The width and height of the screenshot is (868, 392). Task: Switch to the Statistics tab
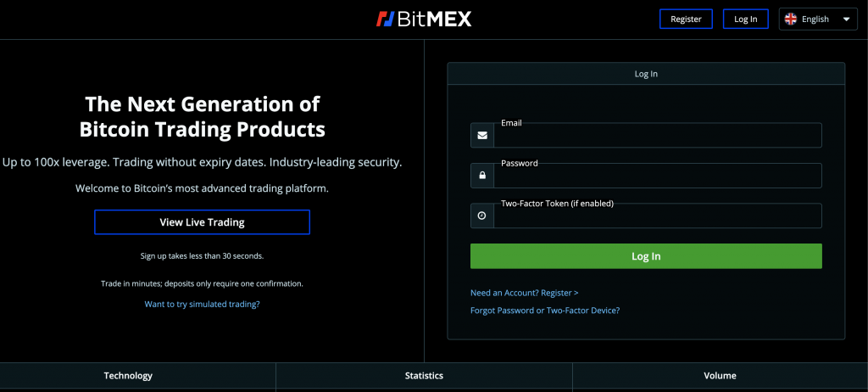coord(424,376)
